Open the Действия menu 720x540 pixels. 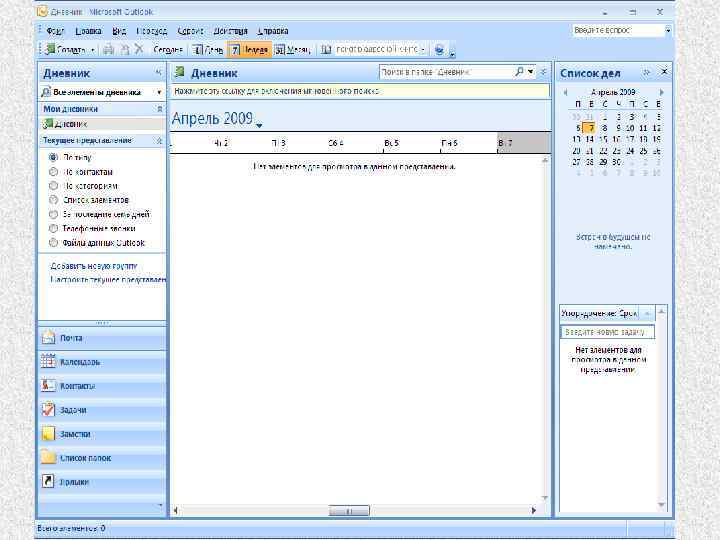[230, 31]
